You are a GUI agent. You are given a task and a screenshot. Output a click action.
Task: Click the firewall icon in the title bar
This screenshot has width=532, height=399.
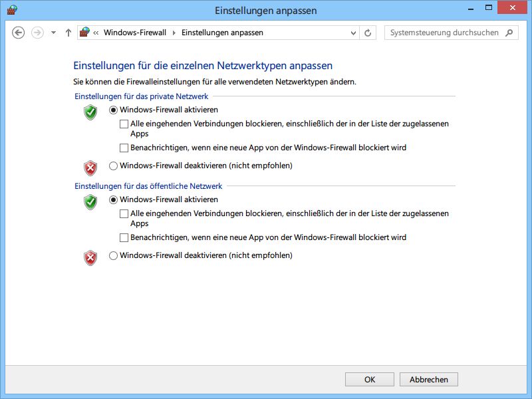pyautogui.click(x=12, y=9)
